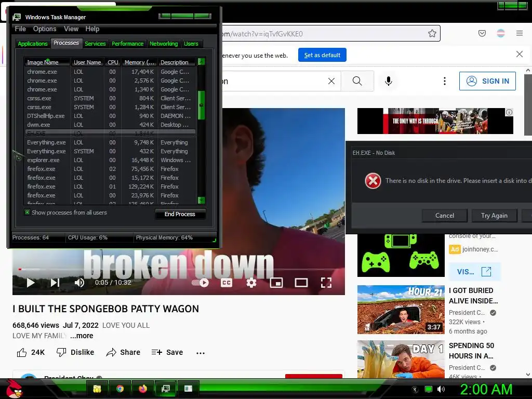This screenshot has height=399, width=532.
Task: Click the End Process button
Action: pos(180,214)
